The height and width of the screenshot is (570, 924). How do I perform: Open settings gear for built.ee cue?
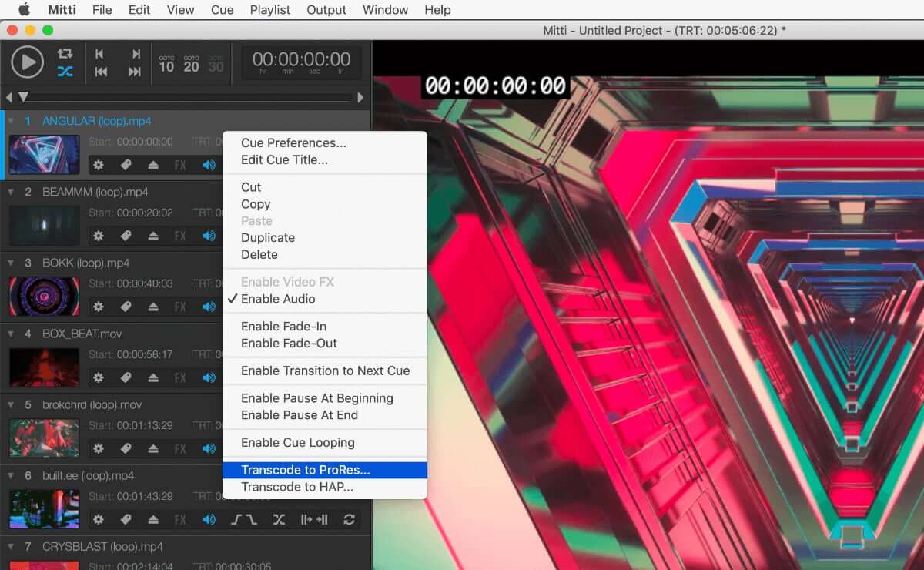pyautogui.click(x=98, y=519)
